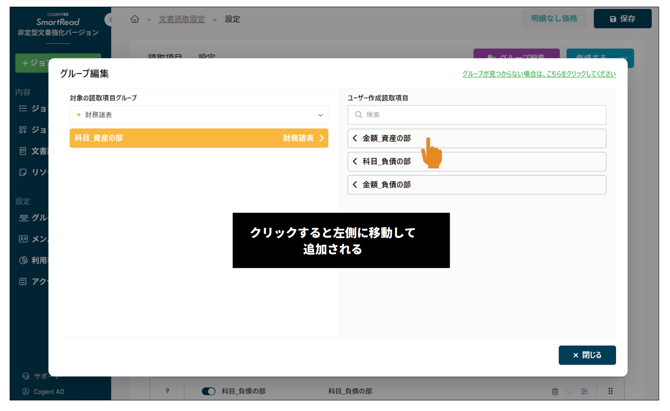This screenshot has width=670, height=411.
Task: Click the drag handle icon in row 9
Action: click(x=611, y=391)
